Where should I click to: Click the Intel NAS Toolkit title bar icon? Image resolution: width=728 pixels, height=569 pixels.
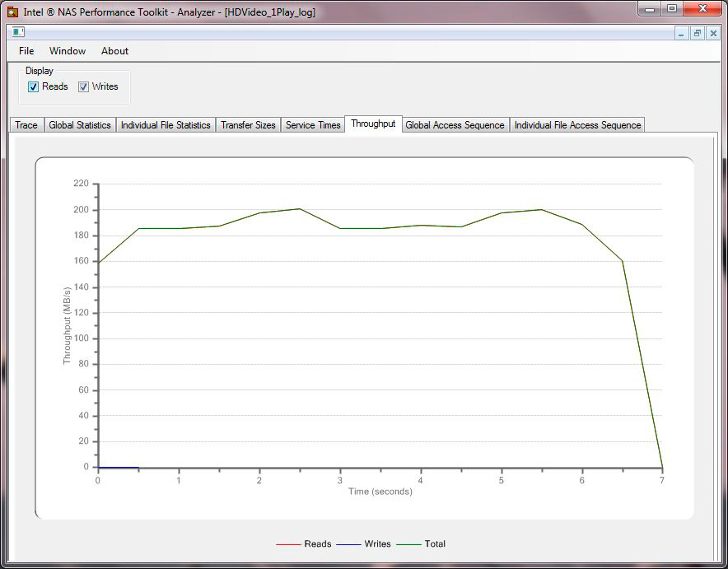[12, 12]
